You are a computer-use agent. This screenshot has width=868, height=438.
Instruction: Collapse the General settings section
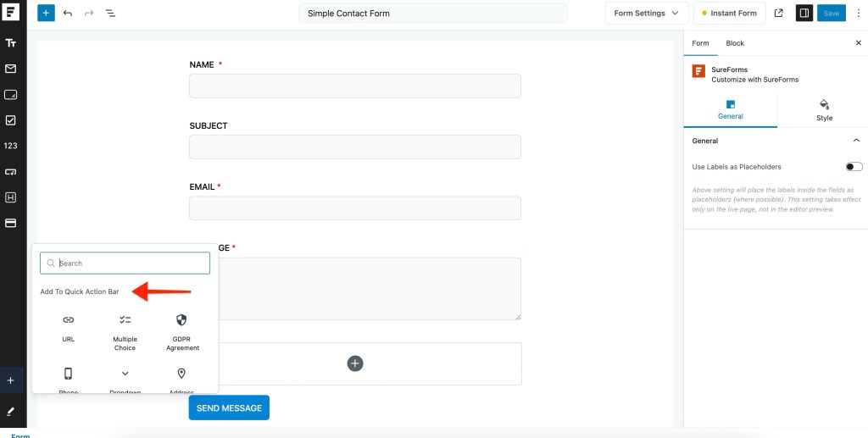tap(856, 141)
